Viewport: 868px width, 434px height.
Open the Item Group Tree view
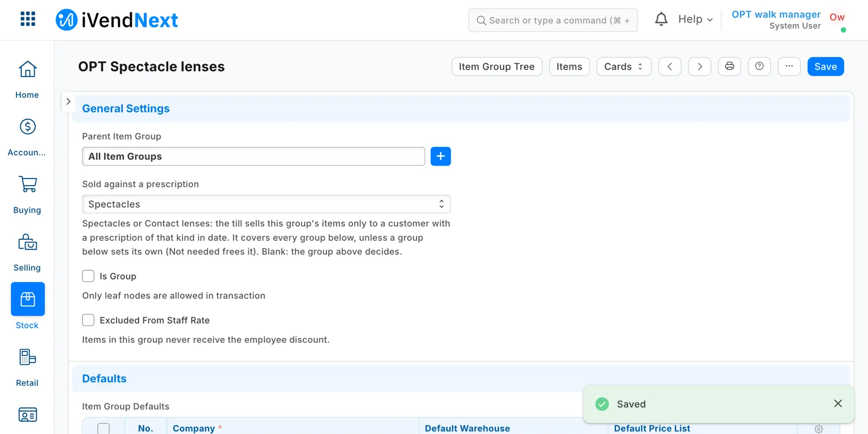point(497,66)
